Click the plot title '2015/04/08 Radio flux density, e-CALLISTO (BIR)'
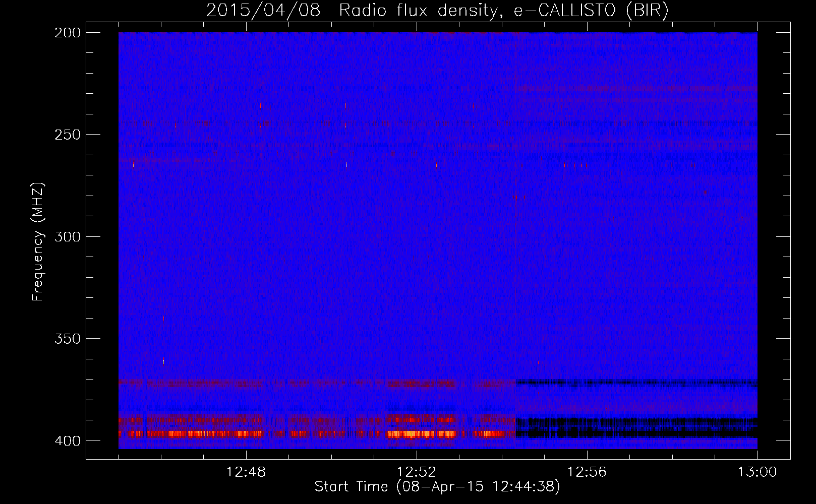816x504 pixels. pos(437,10)
